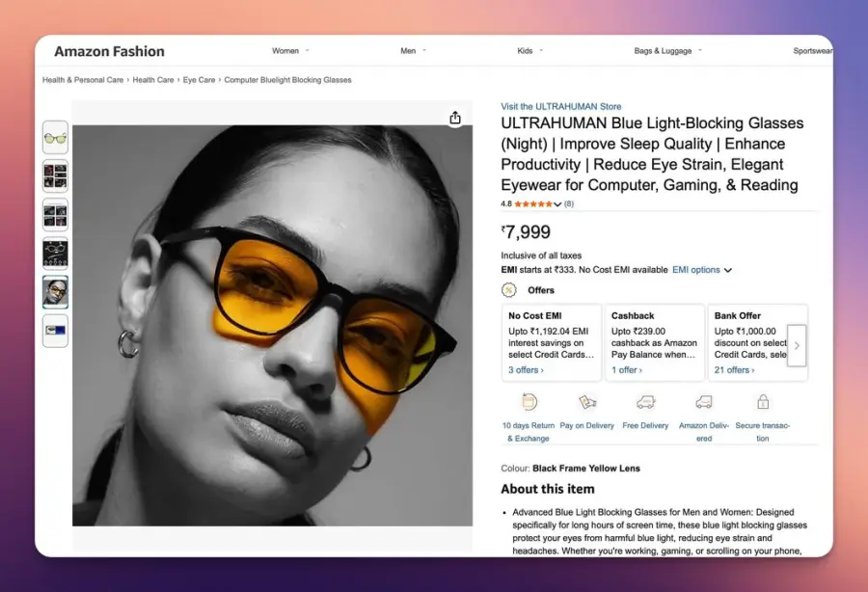Click Pay on Delivery text link
The image size is (868, 592).
(x=586, y=425)
